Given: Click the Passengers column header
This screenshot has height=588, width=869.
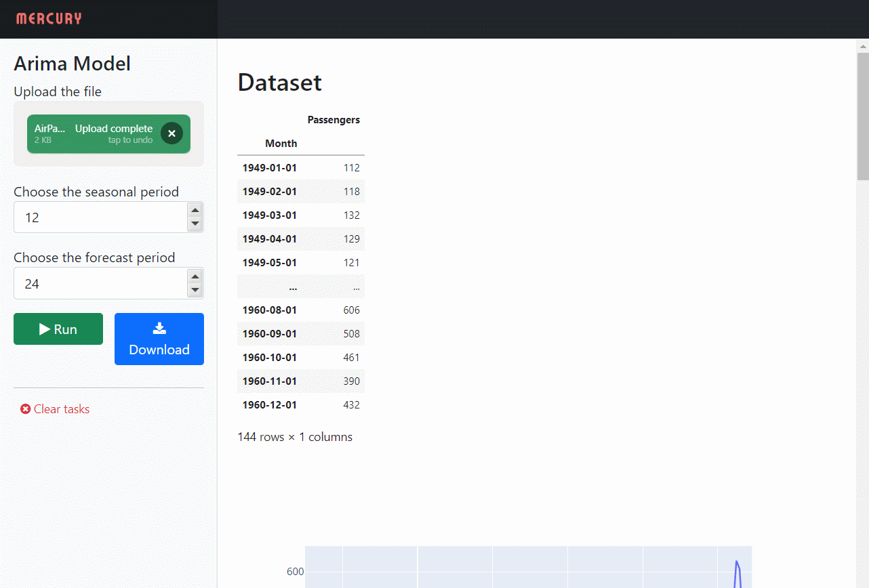Looking at the screenshot, I should click(x=333, y=120).
